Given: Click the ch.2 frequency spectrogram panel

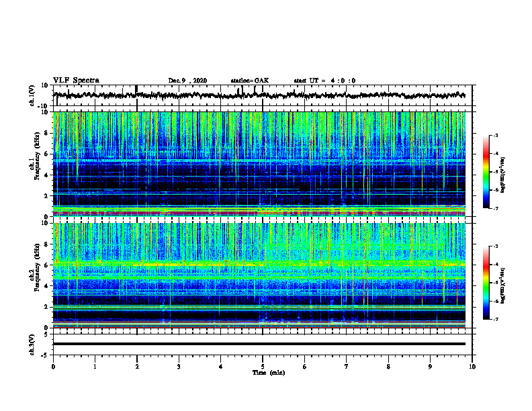Looking at the screenshot, I should click(x=259, y=275).
